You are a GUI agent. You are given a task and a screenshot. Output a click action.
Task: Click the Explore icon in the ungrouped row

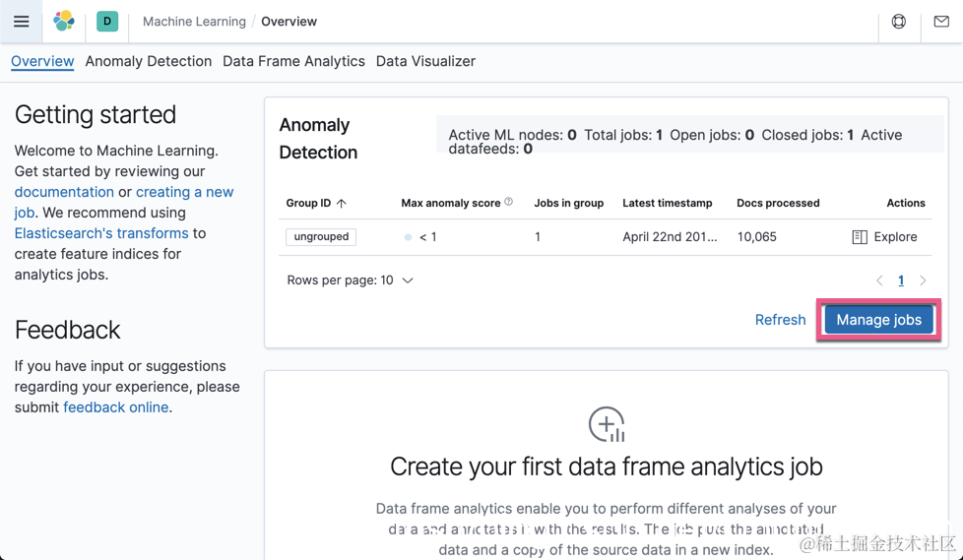tap(860, 237)
